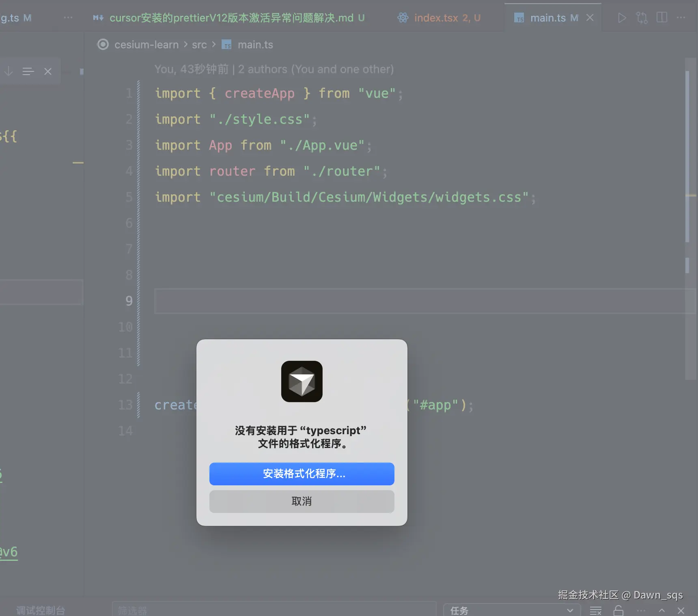Go to next match with the down arrow

point(9,71)
